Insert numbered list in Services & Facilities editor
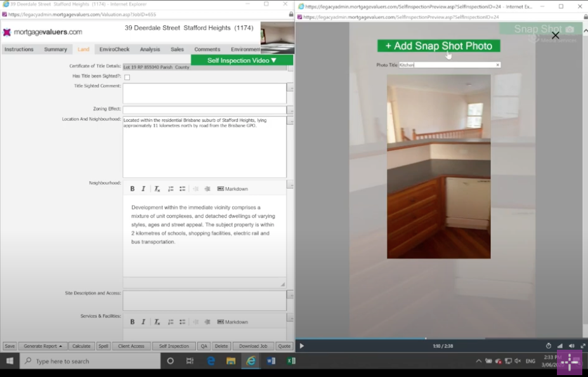 pos(171,322)
